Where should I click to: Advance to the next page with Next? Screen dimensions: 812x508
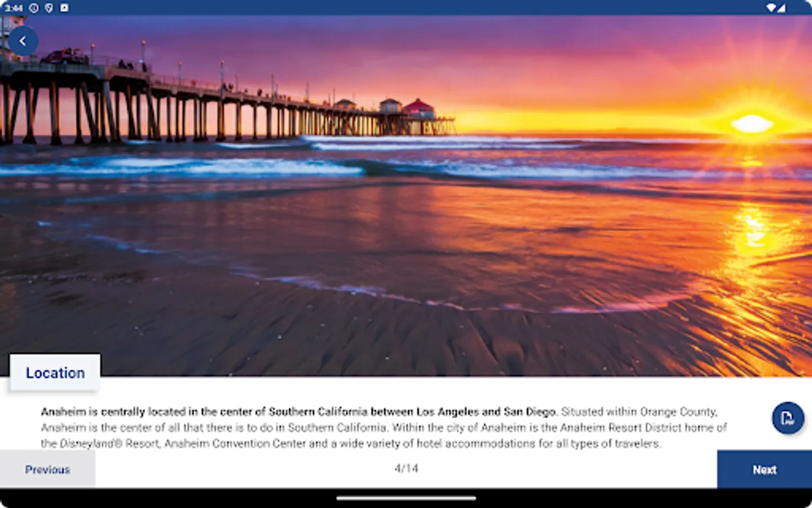click(764, 469)
